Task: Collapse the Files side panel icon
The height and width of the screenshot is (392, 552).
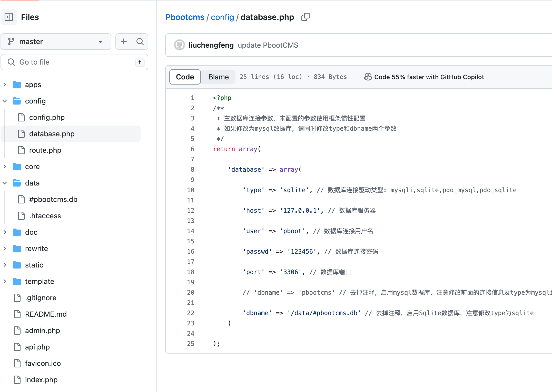Action: tap(9, 17)
